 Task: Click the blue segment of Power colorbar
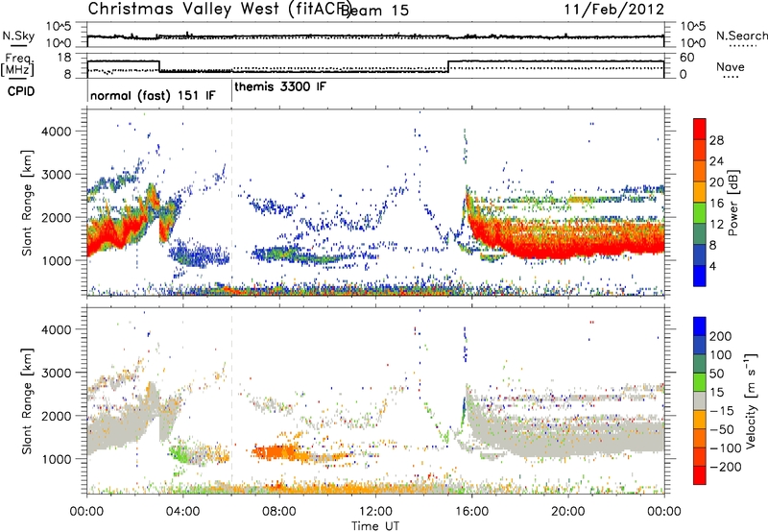700,276
